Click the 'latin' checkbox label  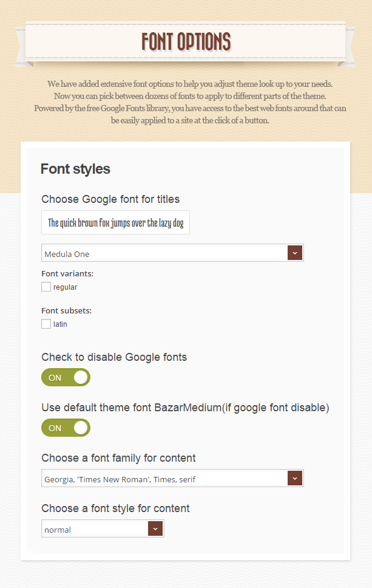pos(60,324)
